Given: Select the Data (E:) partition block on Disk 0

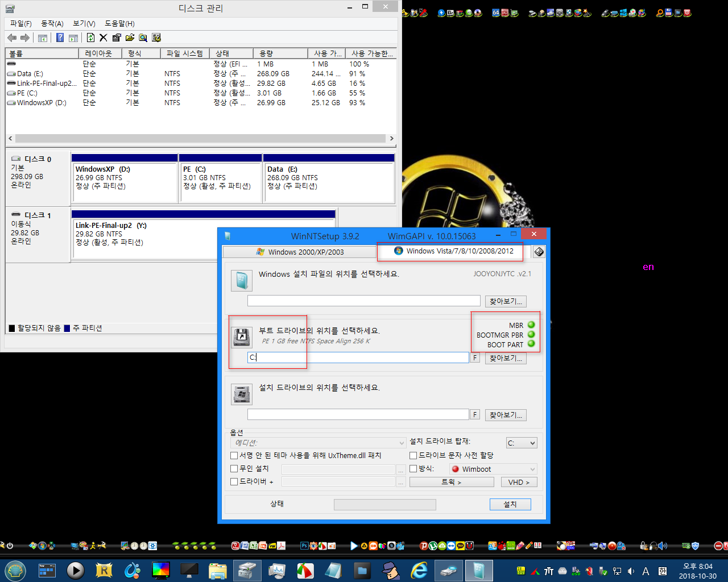Looking at the screenshot, I should click(329, 178).
